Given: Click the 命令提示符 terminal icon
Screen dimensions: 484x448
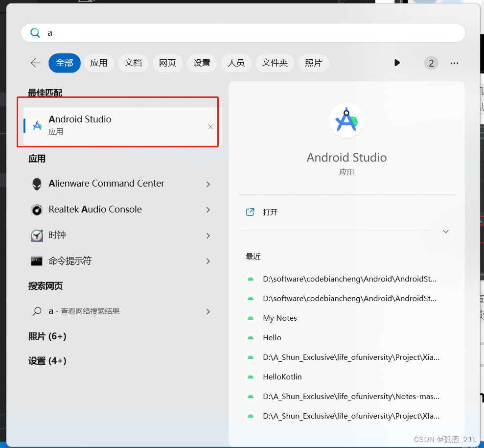Looking at the screenshot, I should pyautogui.click(x=36, y=261).
